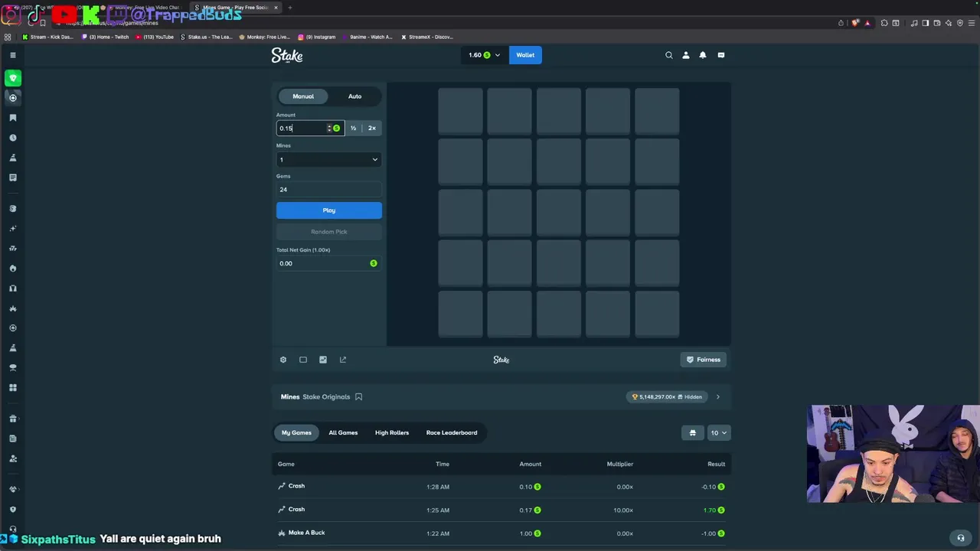Open the balance currency dropdown
The image size is (980, 551).
pyautogui.click(x=484, y=55)
